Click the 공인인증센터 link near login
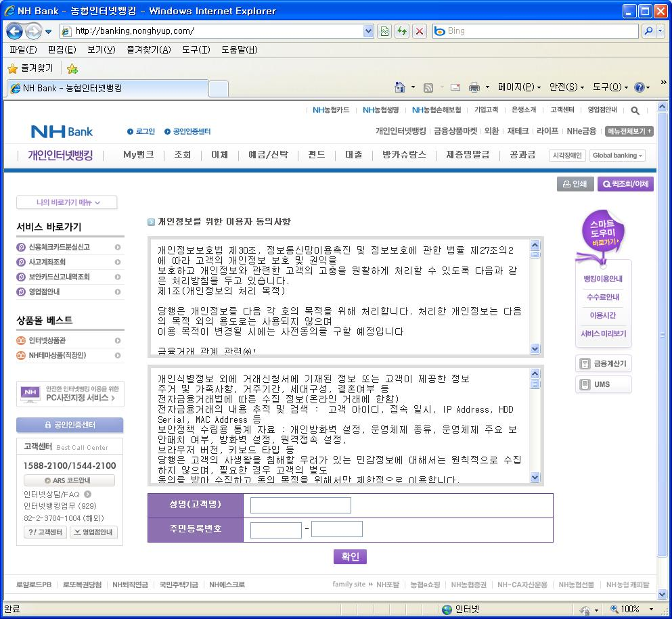The height and width of the screenshot is (619, 672). point(187,131)
